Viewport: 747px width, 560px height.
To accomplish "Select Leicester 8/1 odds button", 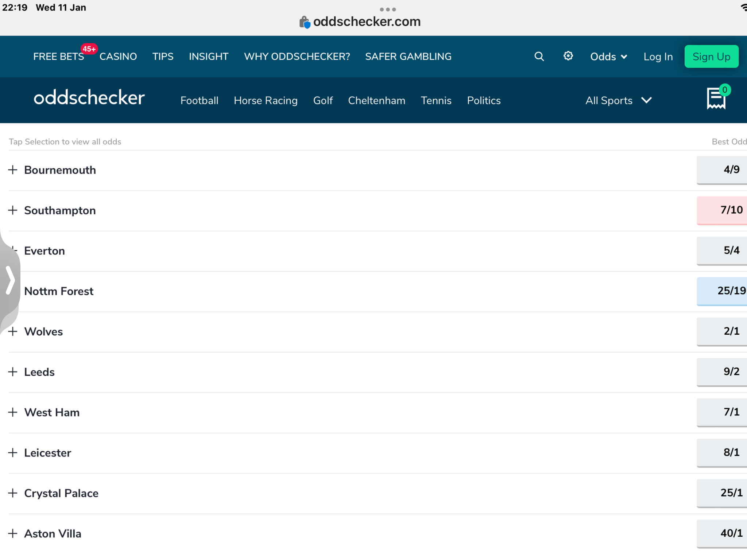I will click(x=722, y=453).
